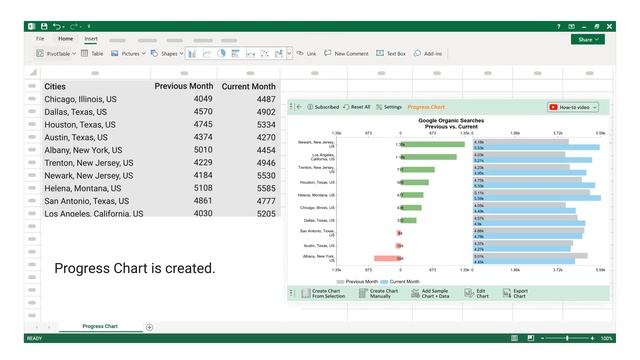Select the Albany, New York, US cell
Viewport: 640px width, 360px height.
click(x=96, y=150)
